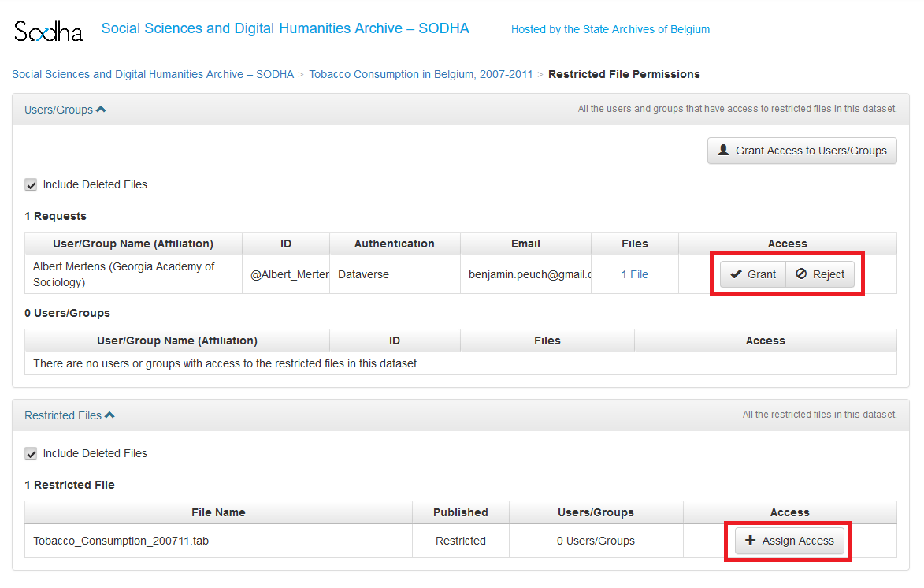Click the benjamin.peuch@gmail email cell
This screenshot has height=588, width=924.
pyautogui.click(x=525, y=274)
